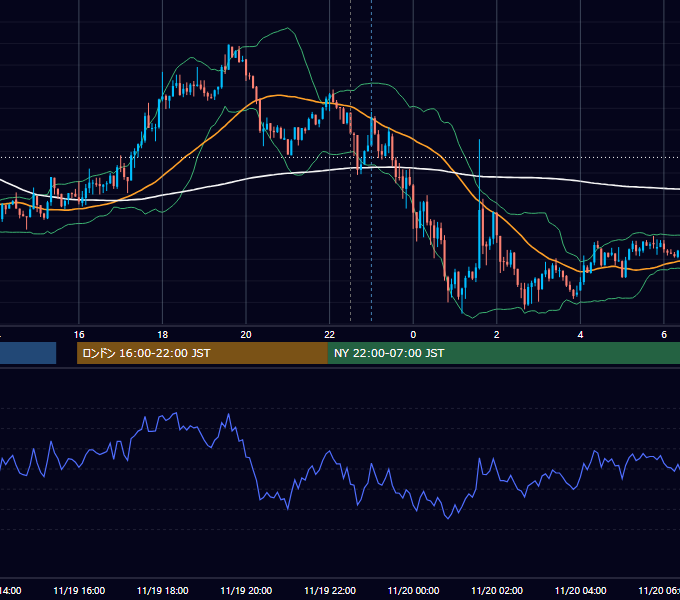Image resolution: width=680 pixels, height=600 pixels.
Task: Click the hour label 20 on upper axis
Action: tap(246, 335)
